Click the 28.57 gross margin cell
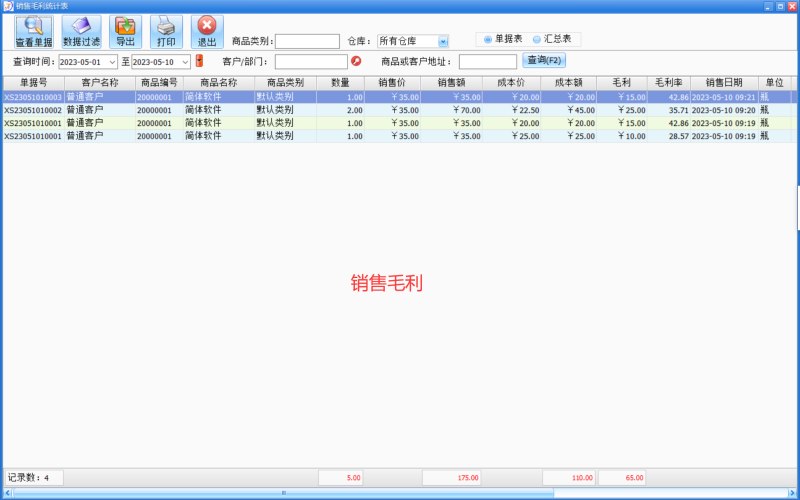This screenshot has width=800, height=500. point(669,136)
